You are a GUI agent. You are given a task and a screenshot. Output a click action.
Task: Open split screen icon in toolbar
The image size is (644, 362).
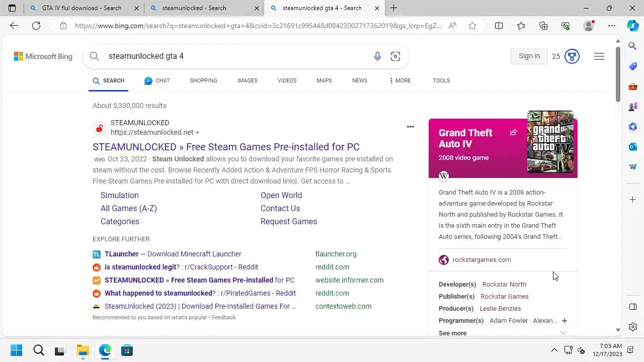click(499, 26)
